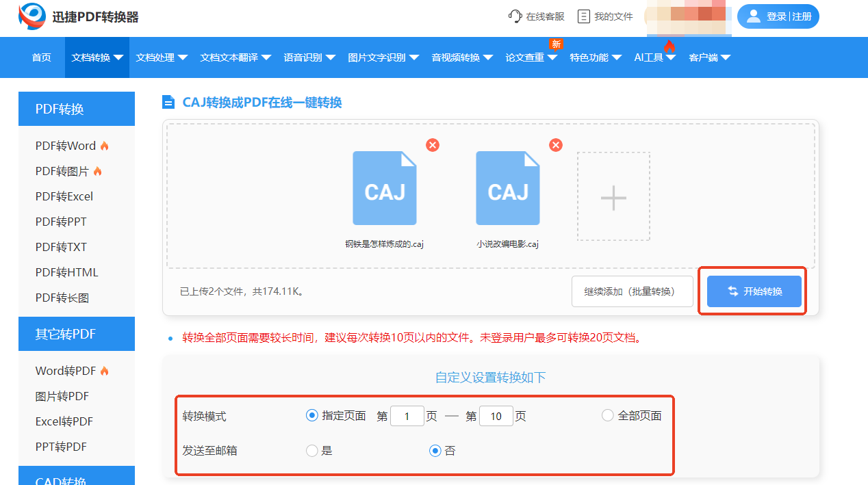Click 继续添加（批量转换）to add more files
Image resolution: width=868 pixels, height=485 pixels.
[632, 291]
